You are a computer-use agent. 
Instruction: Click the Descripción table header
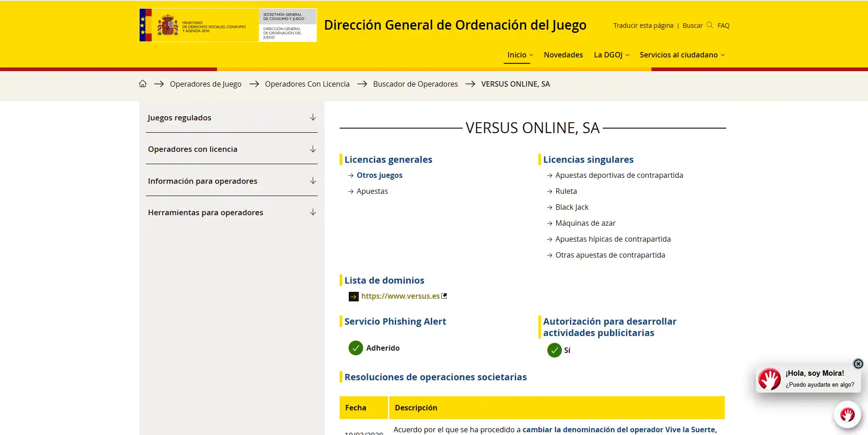tap(557, 408)
